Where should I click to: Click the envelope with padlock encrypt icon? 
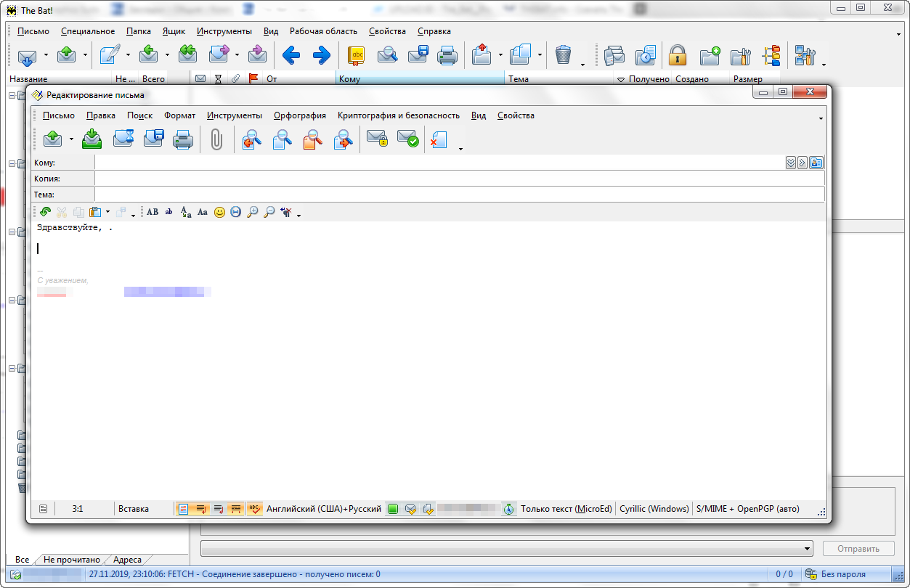[376, 139]
